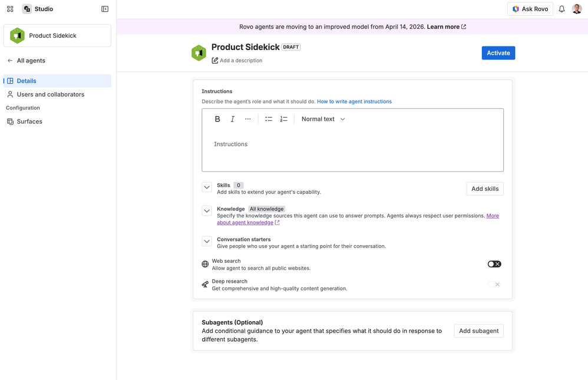Click the Activate button
This screenshot has height=380, width=588.
pos(498,53)
